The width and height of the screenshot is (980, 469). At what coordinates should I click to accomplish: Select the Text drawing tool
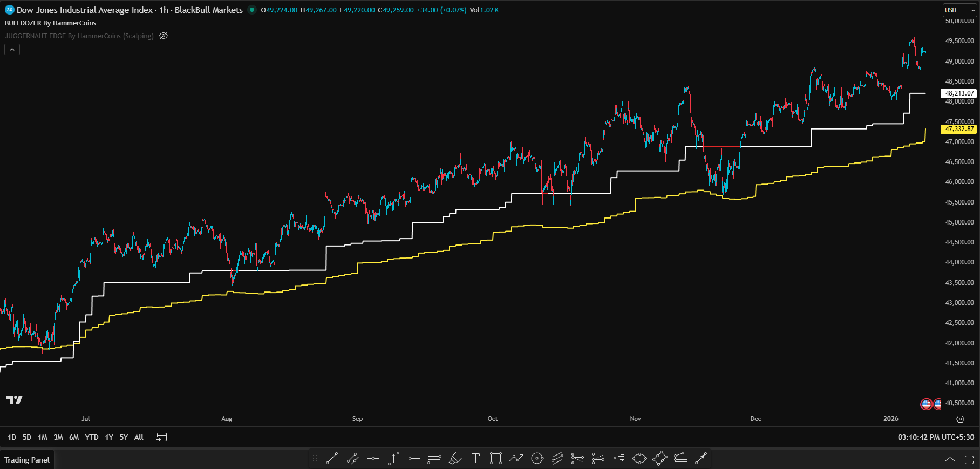pyautogui.click(x=475, y=459)
